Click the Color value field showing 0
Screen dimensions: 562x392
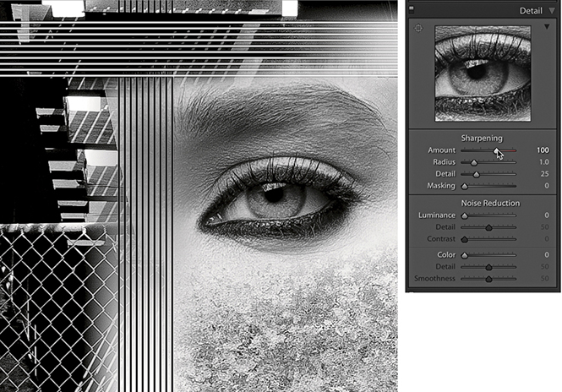[547, 255]
